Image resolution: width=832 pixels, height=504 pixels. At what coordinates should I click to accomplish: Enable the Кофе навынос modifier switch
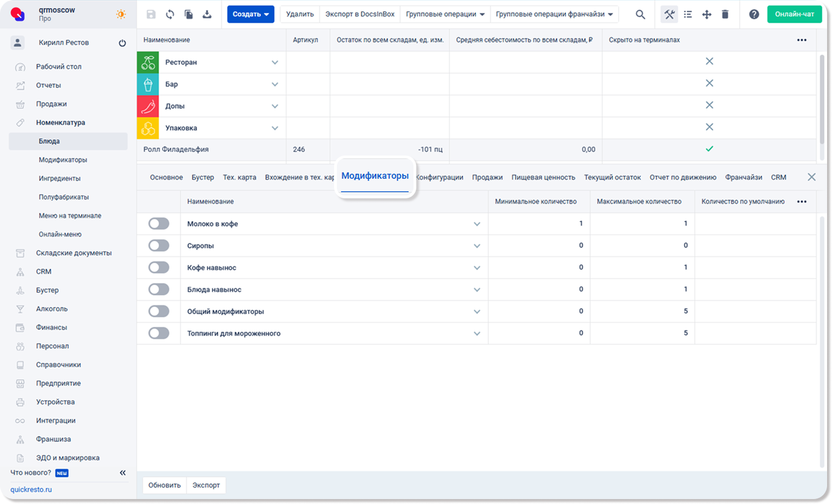click(x=159, y=267)
